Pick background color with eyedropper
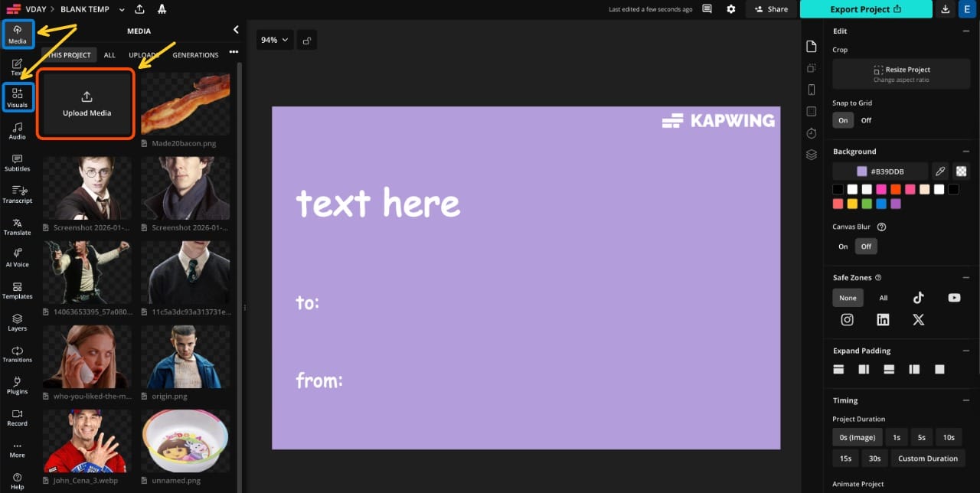Viewport: 980px width, 493px height. click(x=940, y=171)
